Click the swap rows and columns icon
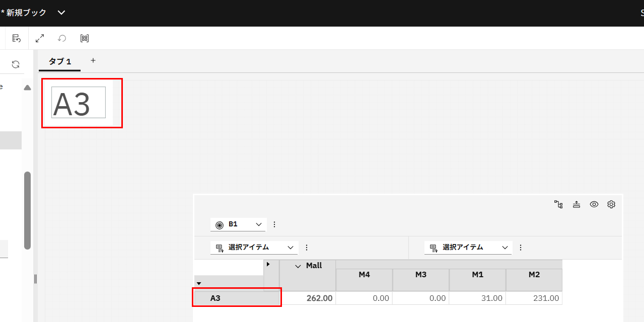Viewport: 644px width, 322px height. 577,204
